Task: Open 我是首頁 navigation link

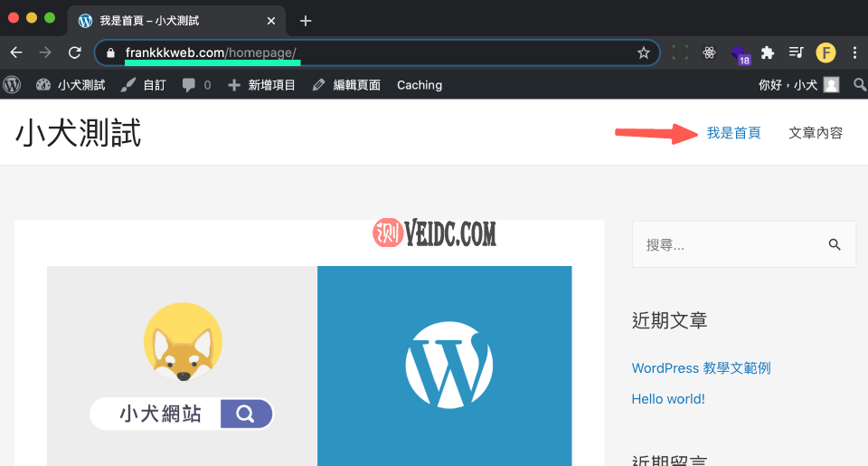Action: [733, 133]
